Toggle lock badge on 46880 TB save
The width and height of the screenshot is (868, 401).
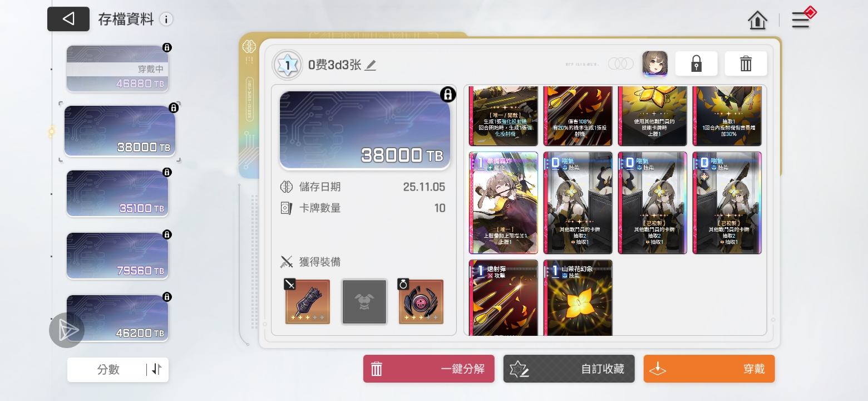click(x=167, y=48)
